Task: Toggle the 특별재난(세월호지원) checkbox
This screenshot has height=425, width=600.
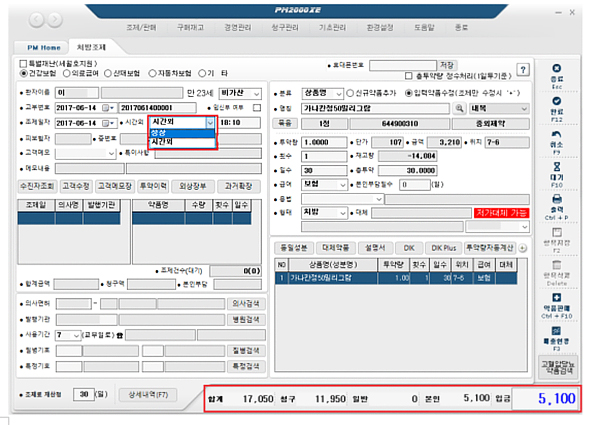Action: coord(23,64)
